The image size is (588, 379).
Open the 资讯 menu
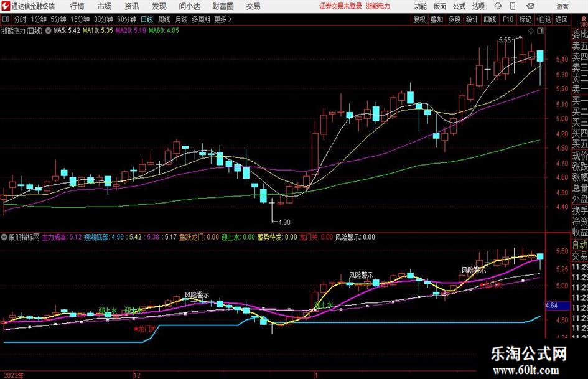tap(132, 6)
